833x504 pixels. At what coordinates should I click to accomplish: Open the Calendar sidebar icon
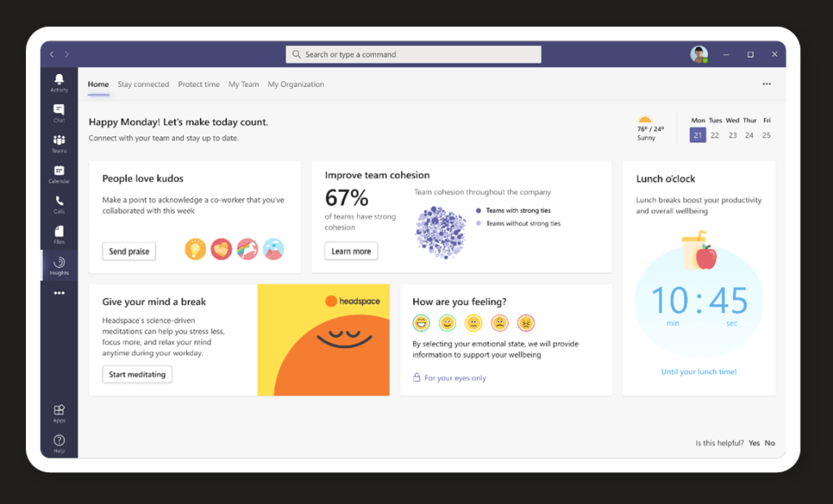(x=59, y=173)
